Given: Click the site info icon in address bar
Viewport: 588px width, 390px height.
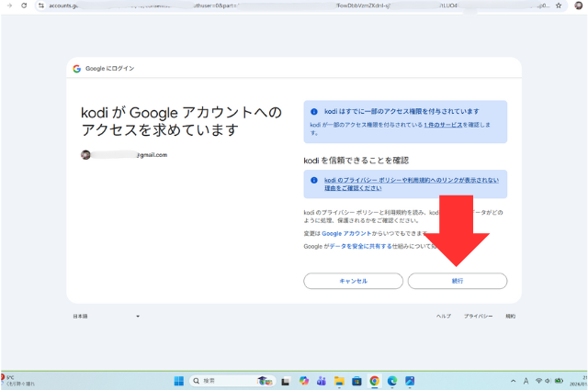Looking at the screenshot, I should [x=40, y=6].
